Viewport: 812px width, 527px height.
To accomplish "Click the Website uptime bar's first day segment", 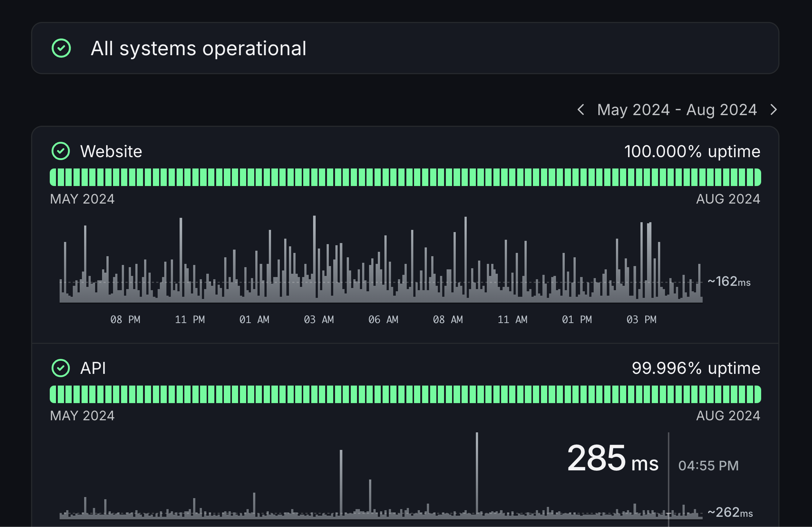I will [53, 177].
